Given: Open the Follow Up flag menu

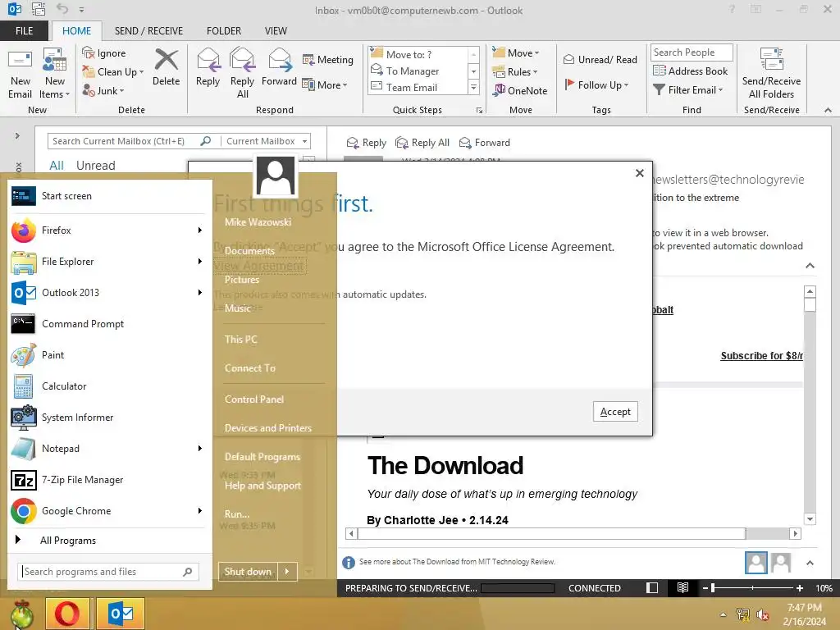Looking at the screenshot, I should (x=596, y=84).
